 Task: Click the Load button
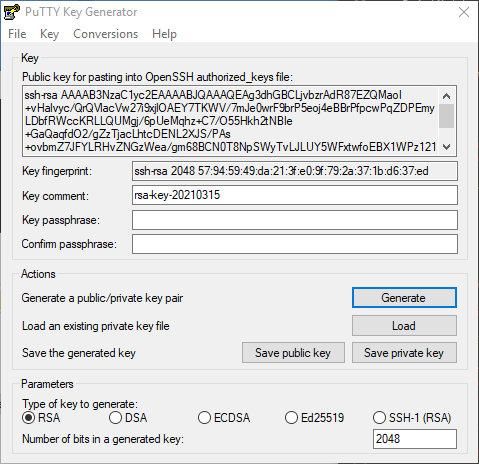point(404,326)
